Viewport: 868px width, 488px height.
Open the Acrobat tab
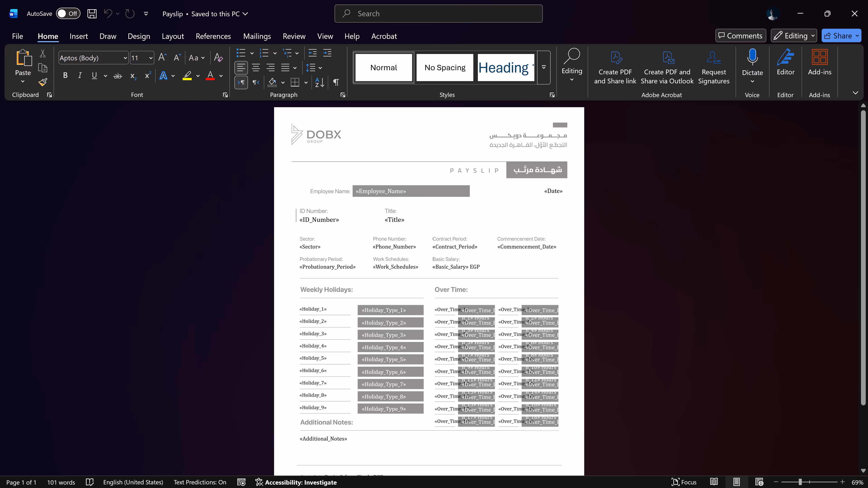pyautogui.click(x=384, y=36)
